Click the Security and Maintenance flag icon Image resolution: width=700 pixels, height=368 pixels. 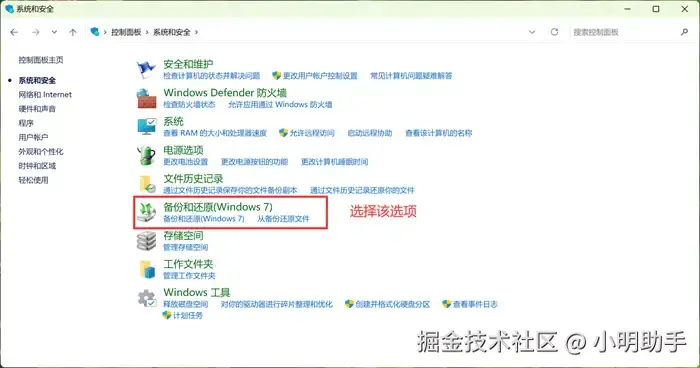pyautogui.click(x=146, y=69)
